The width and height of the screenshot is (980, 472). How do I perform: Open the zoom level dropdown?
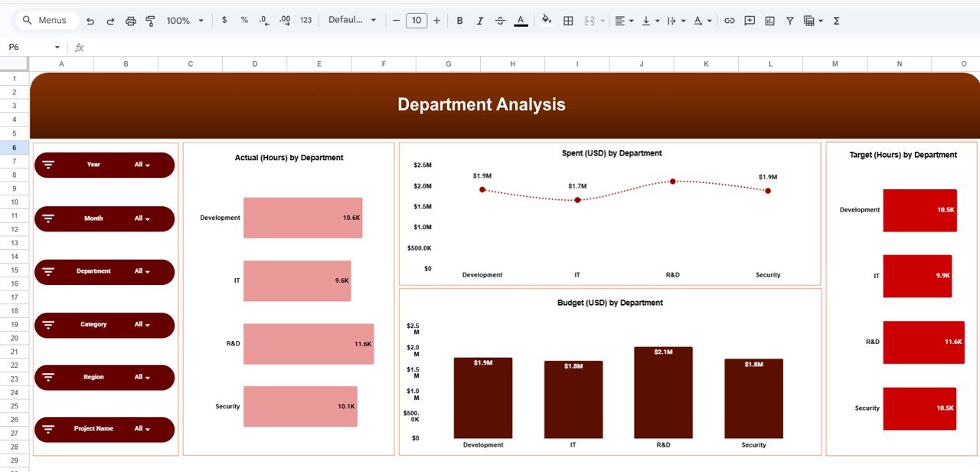tap(184, 21)
